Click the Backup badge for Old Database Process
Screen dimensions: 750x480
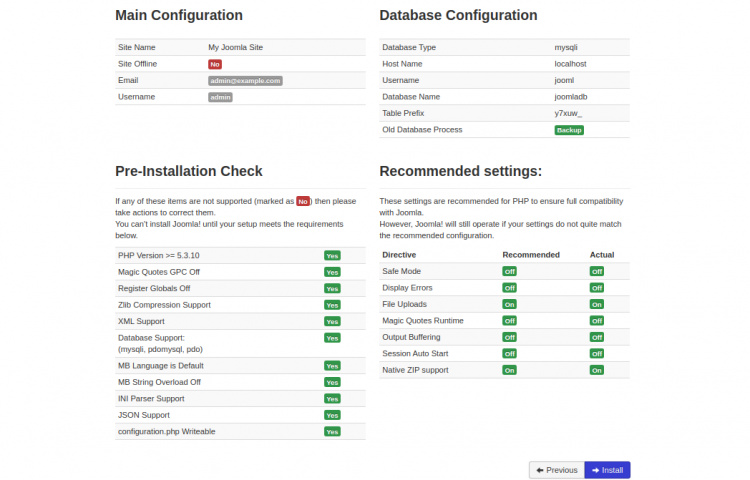569,130
